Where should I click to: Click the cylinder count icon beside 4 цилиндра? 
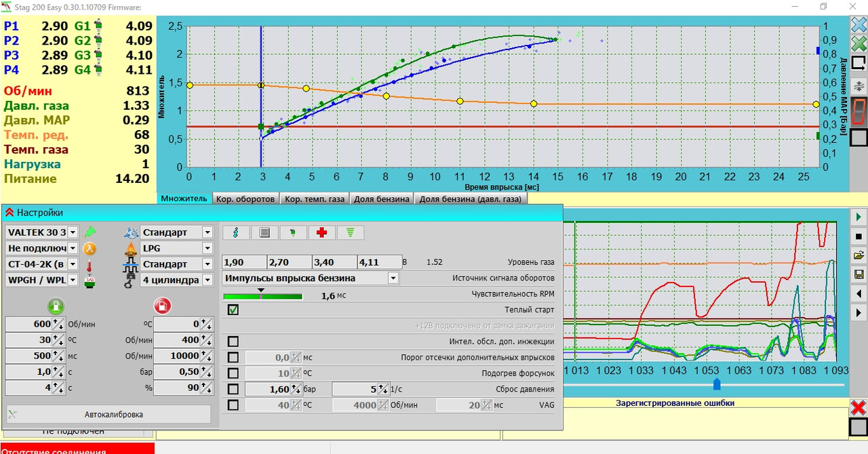pos(129,280)
